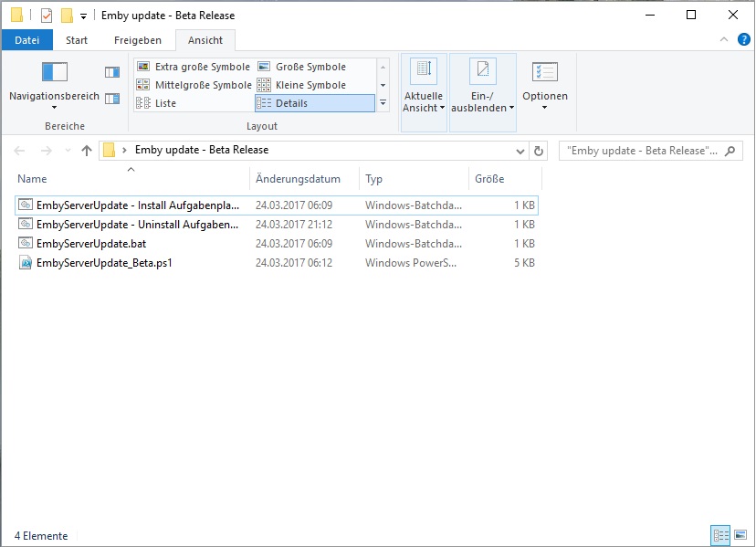Toggle the Detailbereich details pane icon
Viewport: 756px width, 547px height.
(x=112, y=99)
